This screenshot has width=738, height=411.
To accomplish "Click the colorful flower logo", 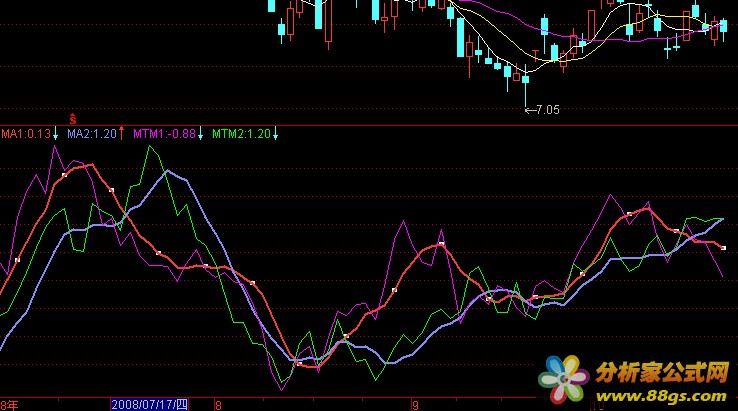I will click(x=564, y=379).
